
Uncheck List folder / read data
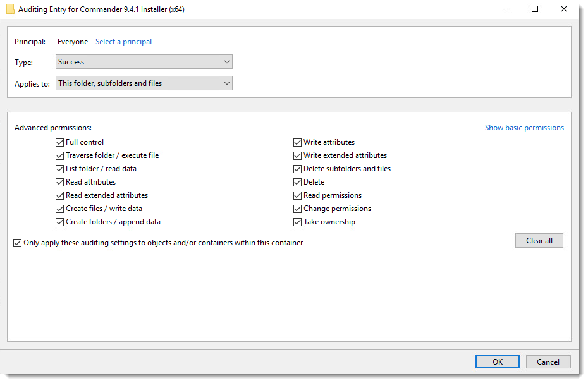[59, 168]
